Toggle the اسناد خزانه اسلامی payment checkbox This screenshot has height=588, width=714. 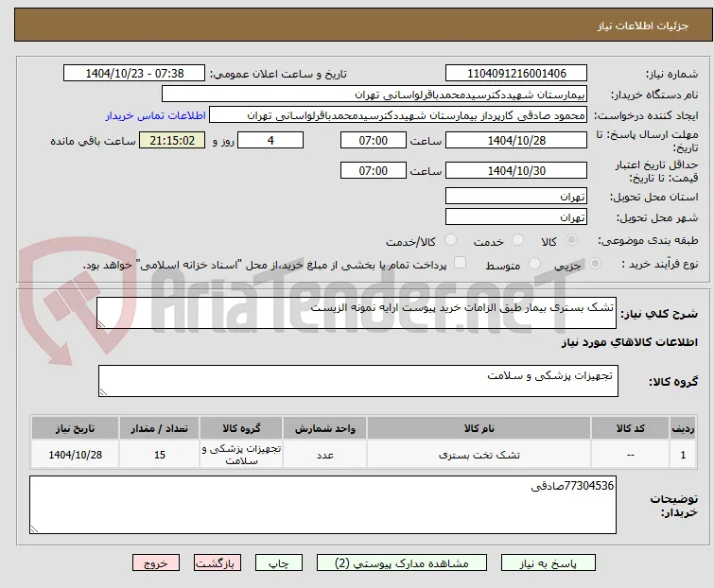(x=461, y=263)
